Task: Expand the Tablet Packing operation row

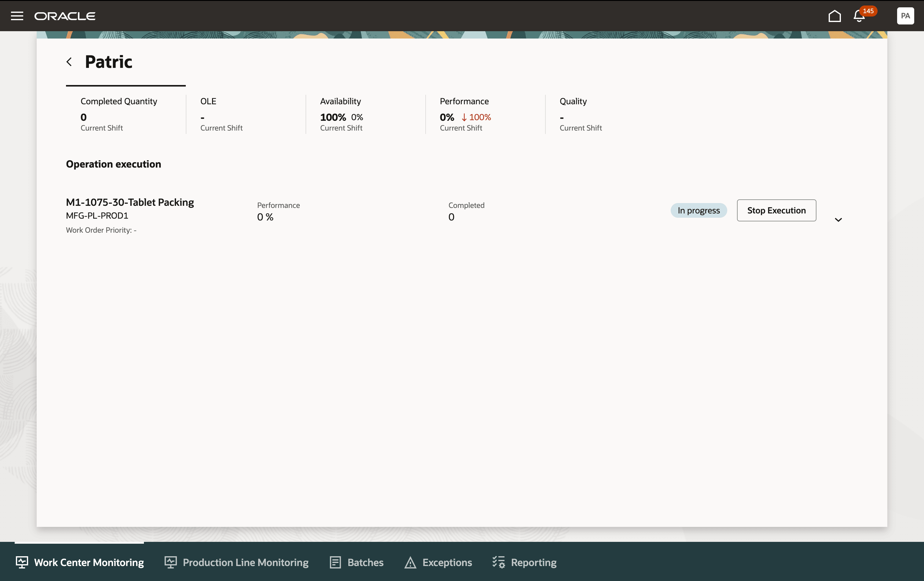Action: click(838, 220)
